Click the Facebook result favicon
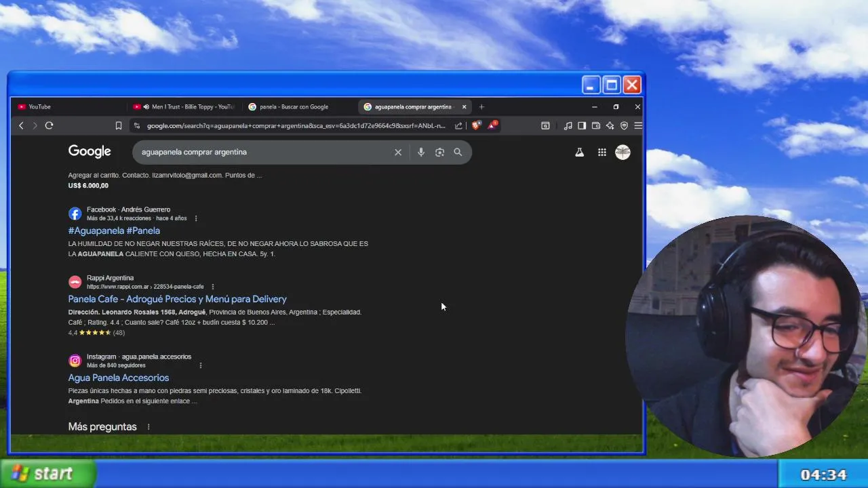Viewport: 868px width, 488px height. click(x=75, y=213)
